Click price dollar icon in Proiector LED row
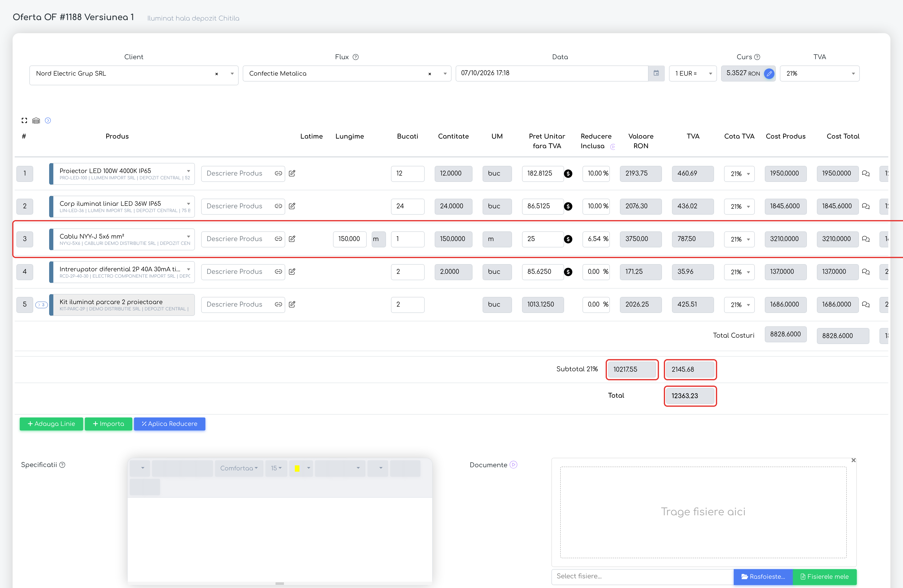 pos(568,173)
